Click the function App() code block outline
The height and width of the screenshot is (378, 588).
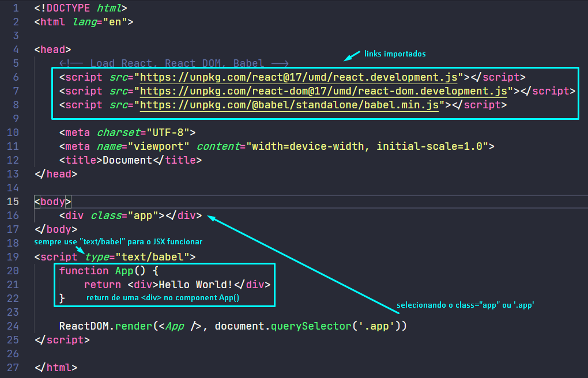pos(164,264)
